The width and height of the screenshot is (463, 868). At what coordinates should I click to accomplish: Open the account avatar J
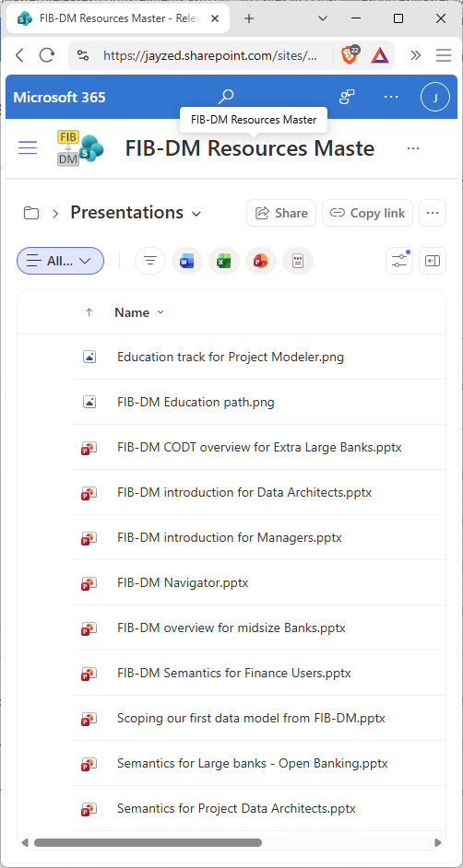tap(434, 98)
